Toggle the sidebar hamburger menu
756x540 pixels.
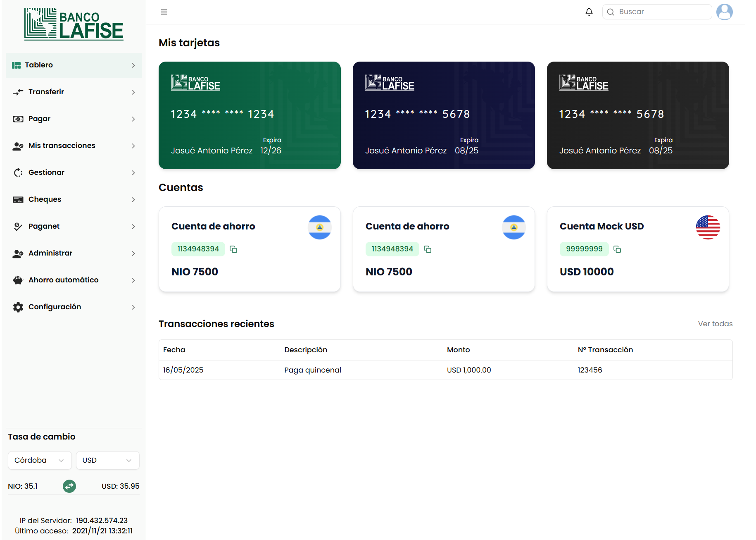click(164, 12)
